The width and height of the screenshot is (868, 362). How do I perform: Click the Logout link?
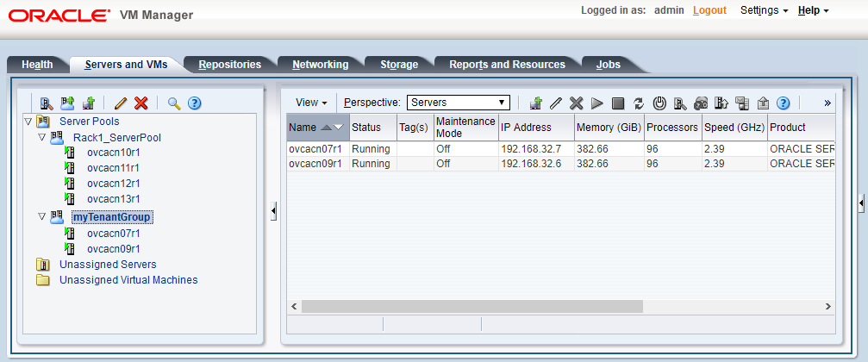pyautogui.click(x=709, y=10)
